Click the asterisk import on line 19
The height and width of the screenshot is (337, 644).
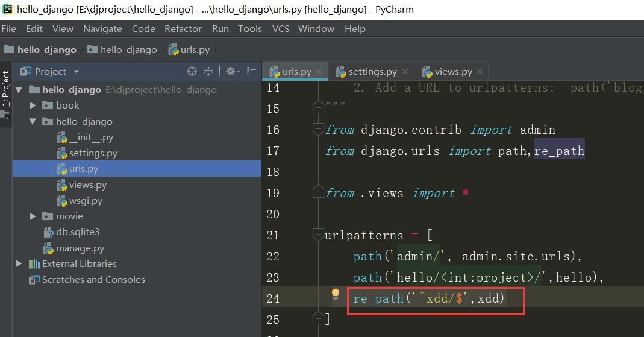[465, 192]
